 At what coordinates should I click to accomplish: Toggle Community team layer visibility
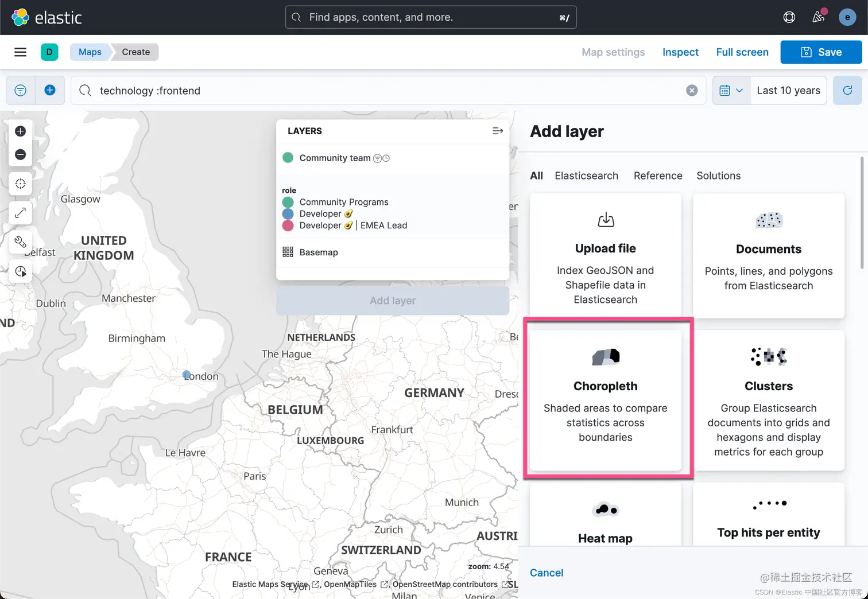[x=288, y=158]
